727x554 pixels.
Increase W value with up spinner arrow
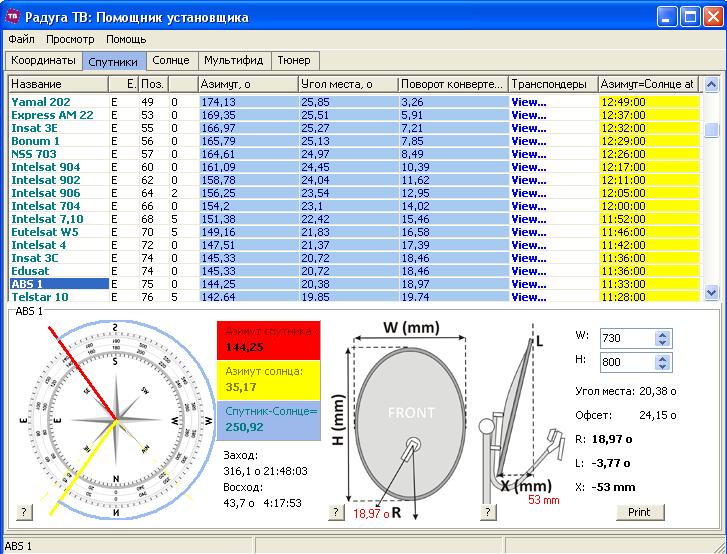pos(663,335)
